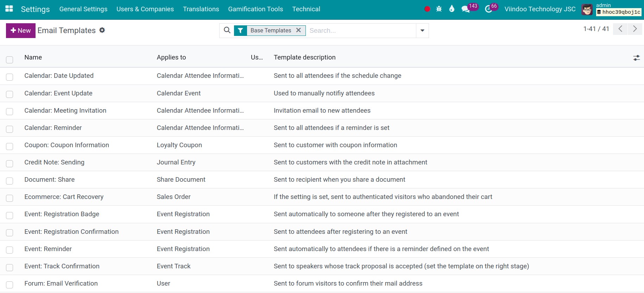Screen dimensions: 644x293
Task: Click the Base Templates filter label
Action: tap(271, 31)
